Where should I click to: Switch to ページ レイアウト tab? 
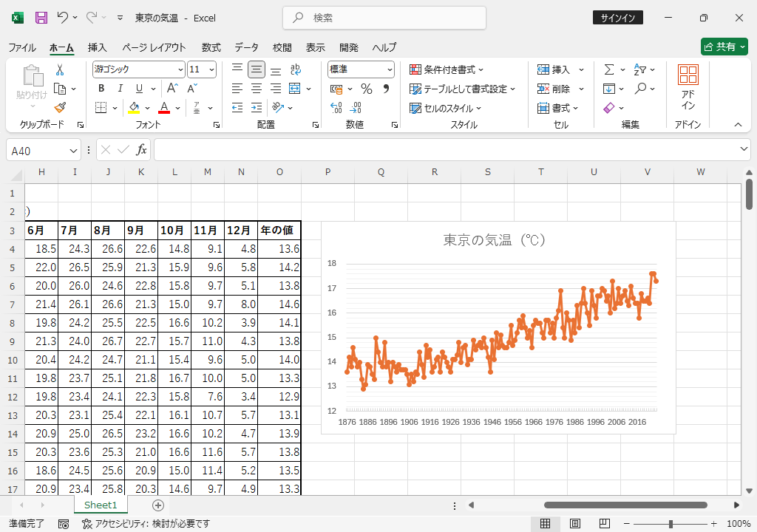[154, 47]
